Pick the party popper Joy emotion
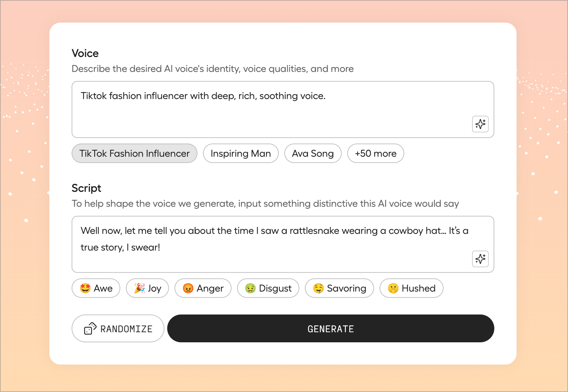 pyautogui.click(x=147, y=288)
